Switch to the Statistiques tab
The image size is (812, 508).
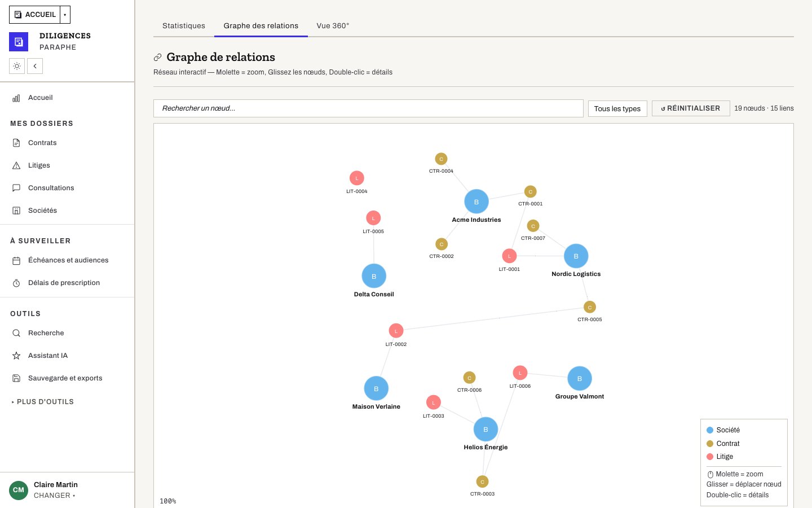pos(184,26)
